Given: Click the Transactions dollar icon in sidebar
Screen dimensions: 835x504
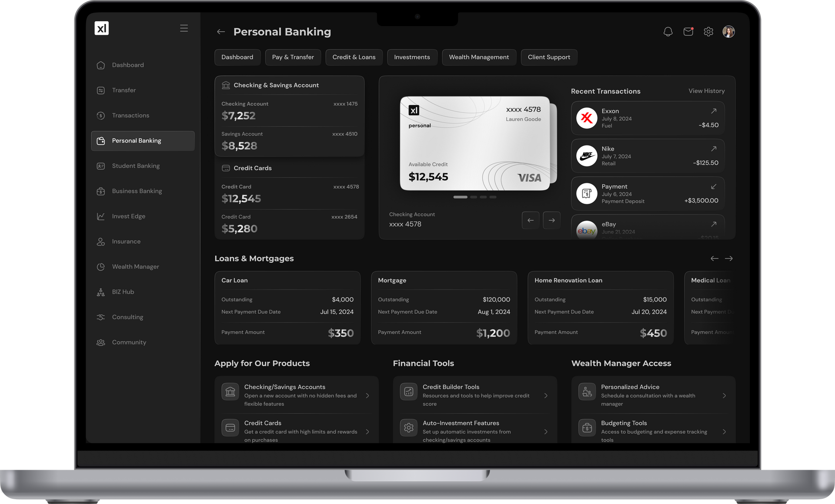Looking at the screenshot, I should (101, 116).
